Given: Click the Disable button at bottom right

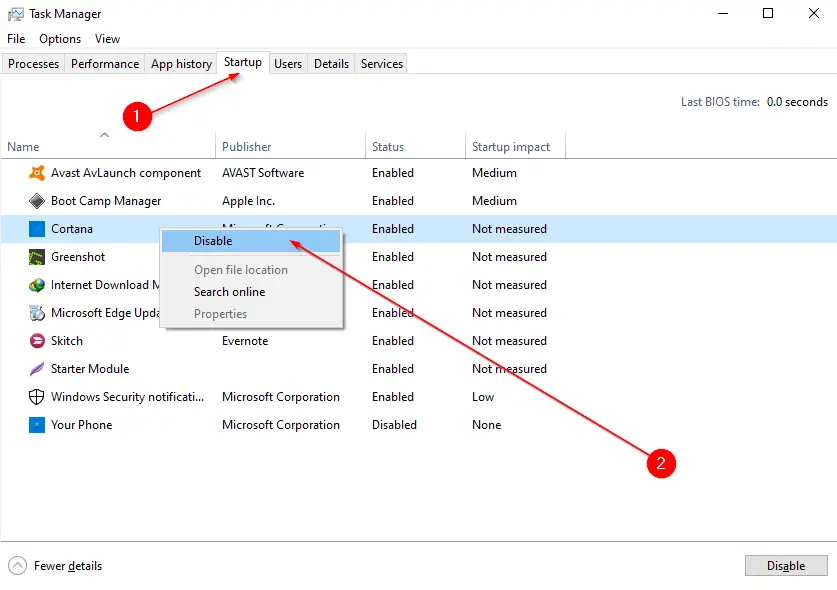Looking at the screenshot, I should [786, 565].
